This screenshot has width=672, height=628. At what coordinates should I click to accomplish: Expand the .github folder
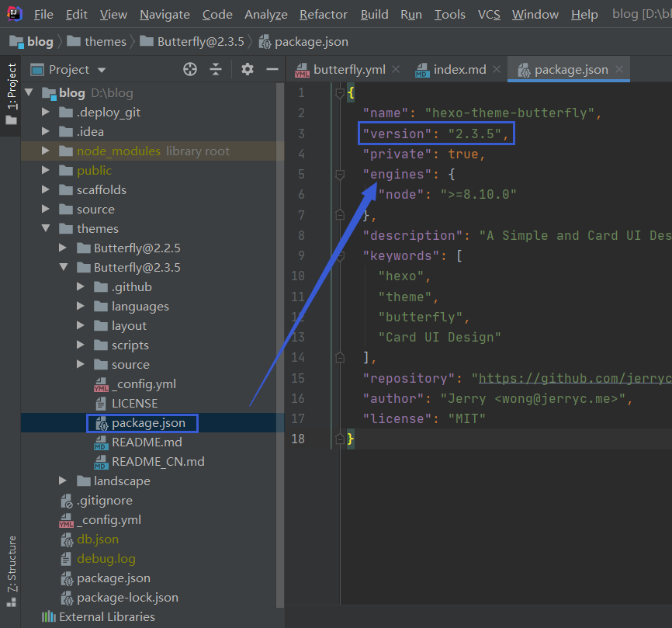pos(80,286)
